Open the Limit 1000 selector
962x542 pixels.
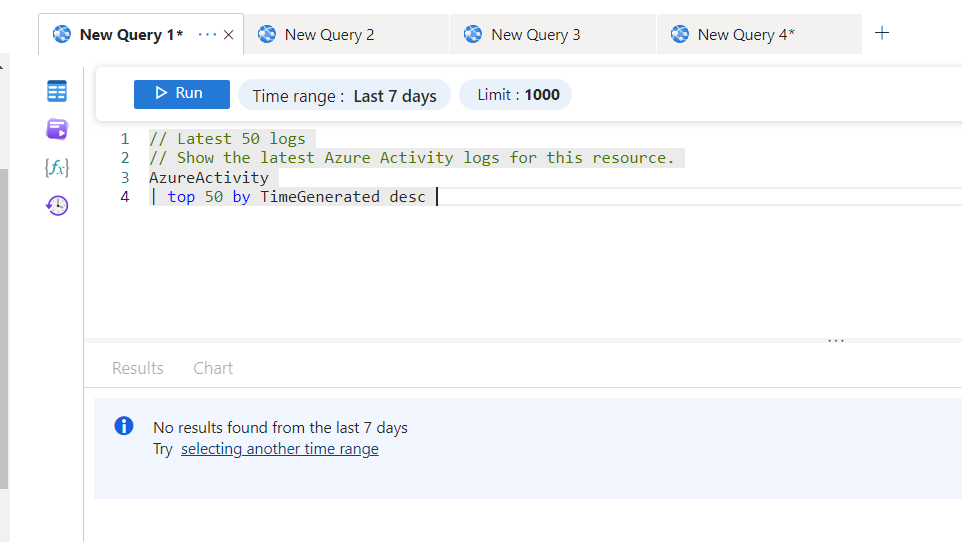click(x=515, y=95)
